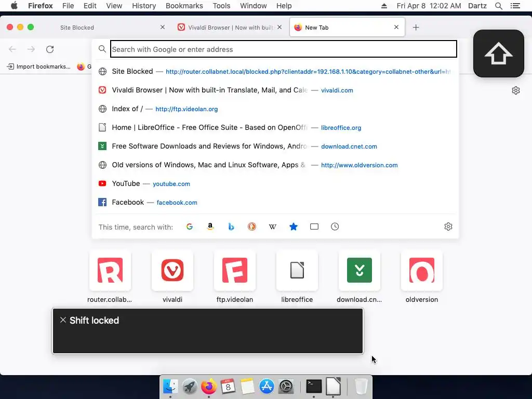The width and height of the screenshot is (532, 399).
Task: Open the History menu
Action: (x=144, y=6)
